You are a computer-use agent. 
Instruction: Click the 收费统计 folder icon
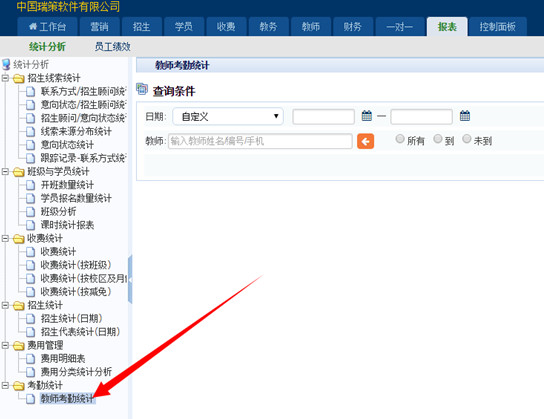point(18,239)
